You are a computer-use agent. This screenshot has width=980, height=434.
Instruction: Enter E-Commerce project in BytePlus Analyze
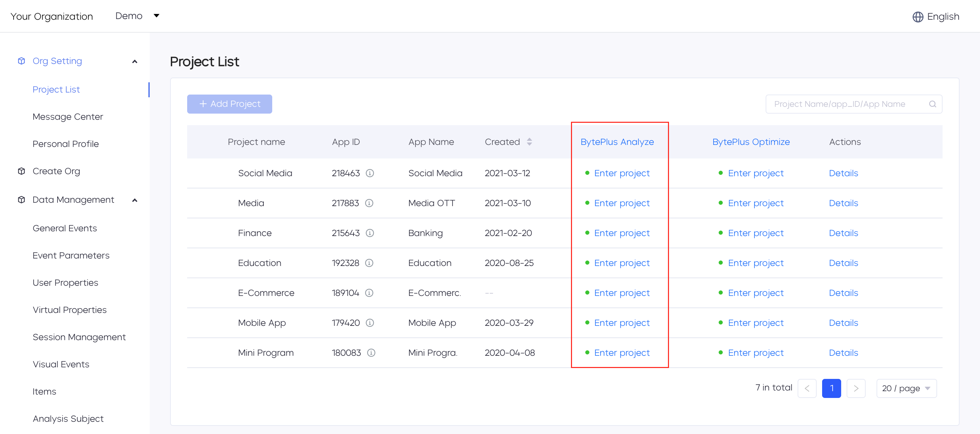pyautogui.click(x=622, y=293)
